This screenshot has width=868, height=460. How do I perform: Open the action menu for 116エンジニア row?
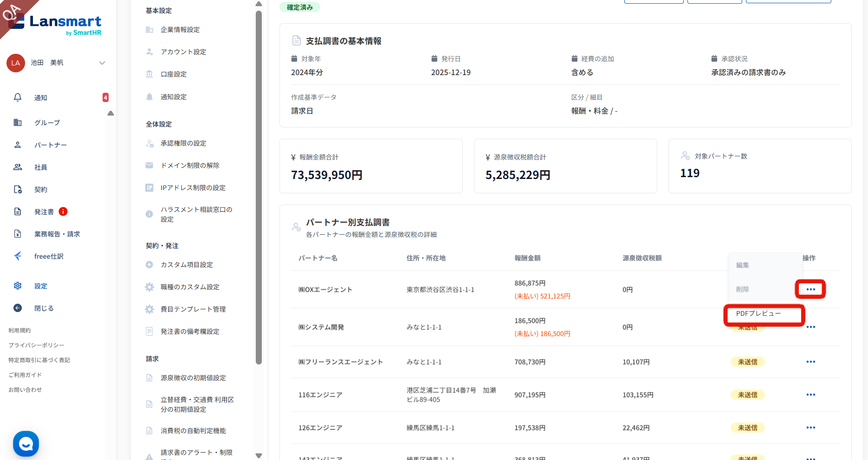811,395
